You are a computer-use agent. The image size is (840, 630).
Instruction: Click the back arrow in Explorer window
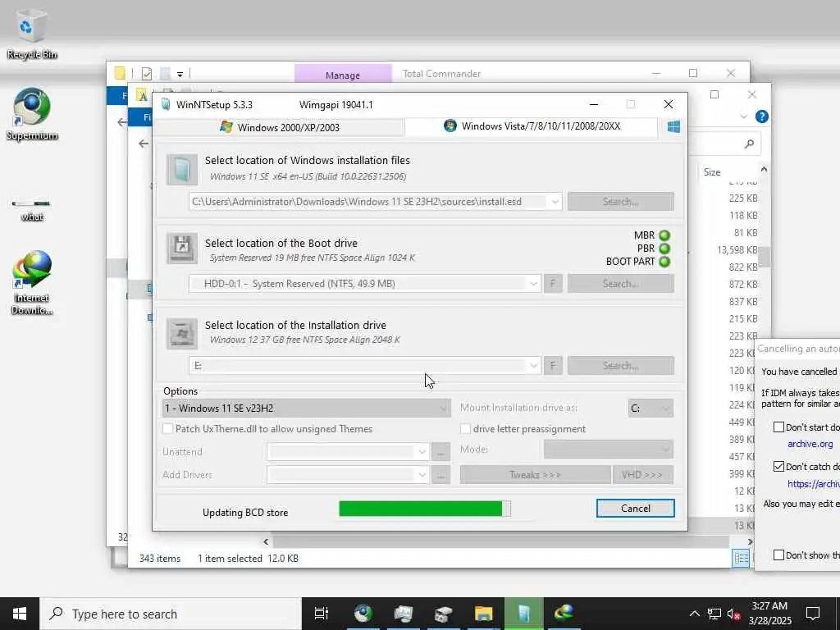(143, 143)
